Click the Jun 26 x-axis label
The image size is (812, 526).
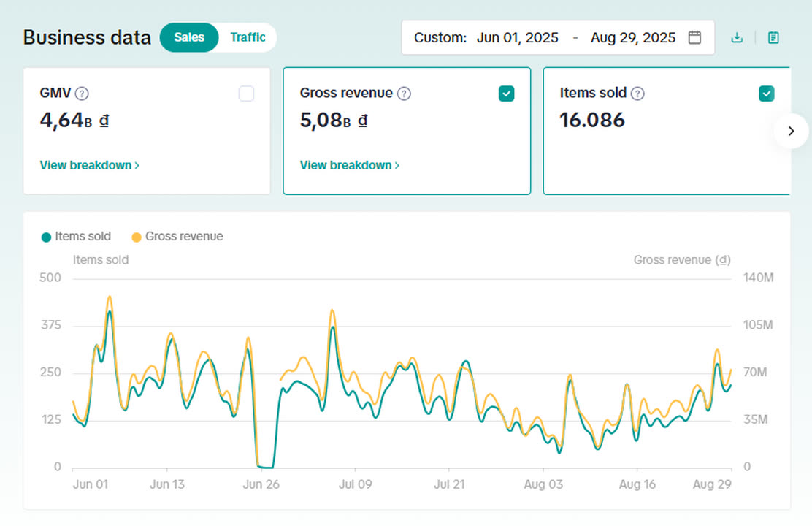click(x=261, y=484)
